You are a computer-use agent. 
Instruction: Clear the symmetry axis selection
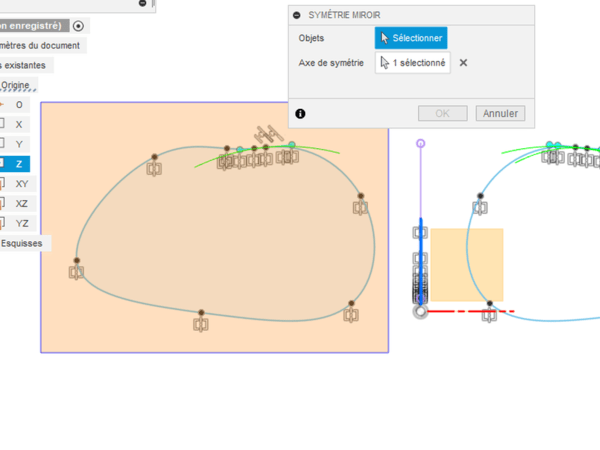(463, 63)
